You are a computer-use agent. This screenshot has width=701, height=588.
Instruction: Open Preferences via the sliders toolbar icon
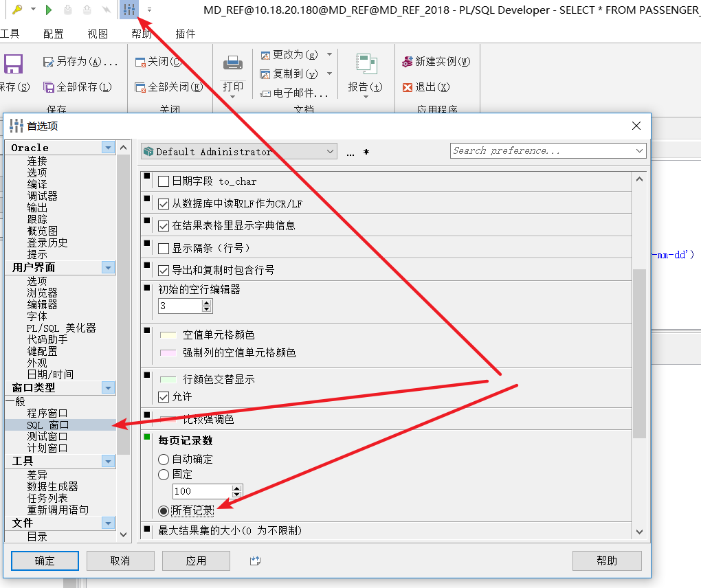point(129,10)
